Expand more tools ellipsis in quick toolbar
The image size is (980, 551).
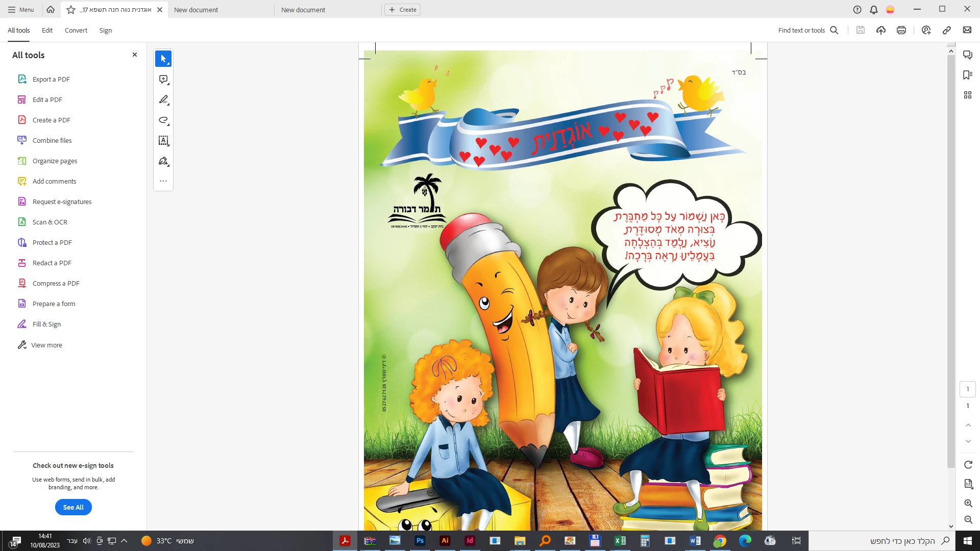click(163, 181)
